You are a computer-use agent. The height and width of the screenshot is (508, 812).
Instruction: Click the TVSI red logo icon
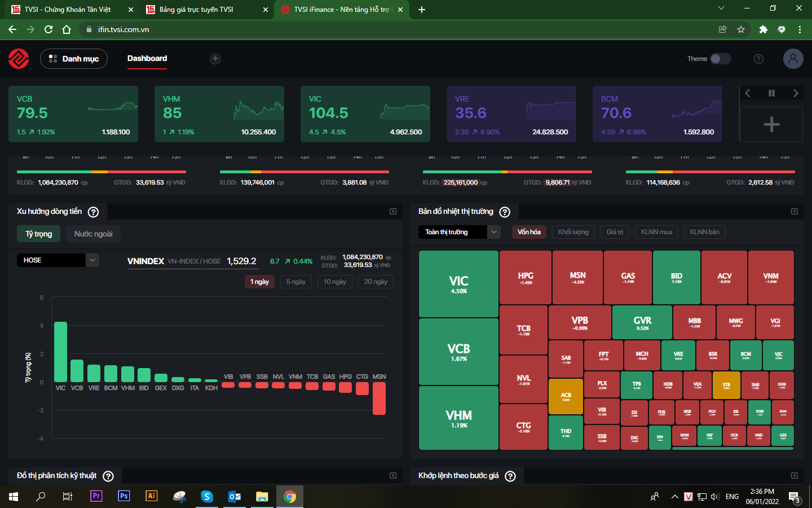click(19, 59)
